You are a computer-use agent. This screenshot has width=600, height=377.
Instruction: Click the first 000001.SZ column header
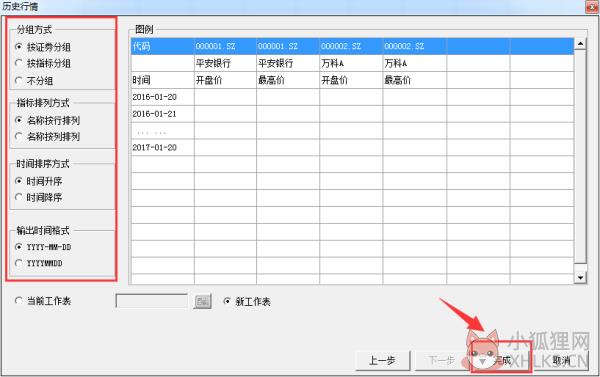(x=225, y=46)
